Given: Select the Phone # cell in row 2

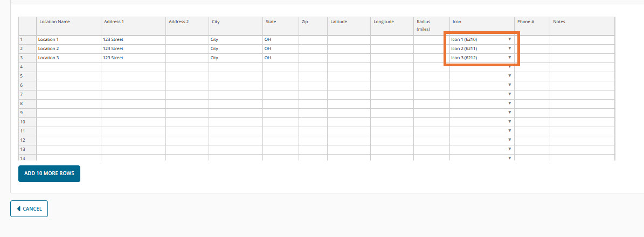Looking at the screenshot, I should coord(532,49).
